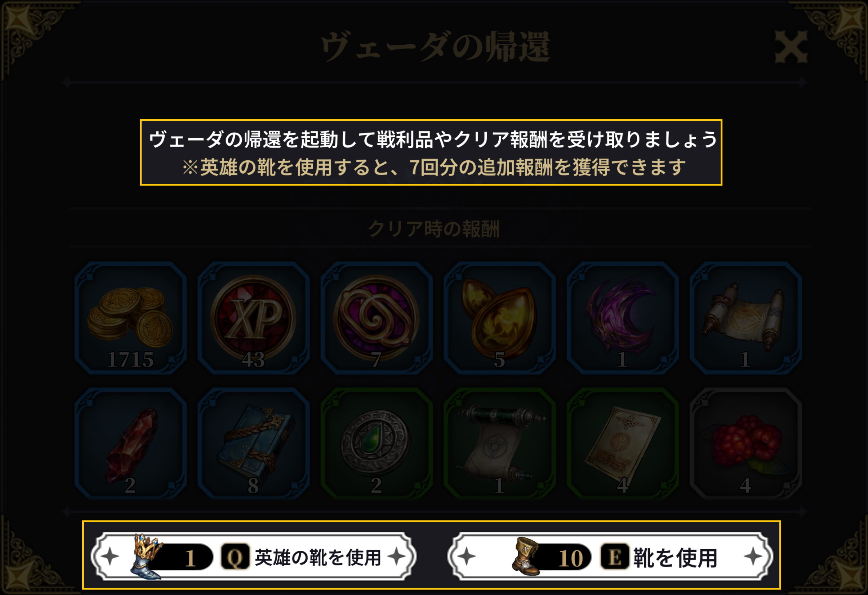Click the purple crescent claw item
Screen dimensions: 868x595
click(623, 318)
